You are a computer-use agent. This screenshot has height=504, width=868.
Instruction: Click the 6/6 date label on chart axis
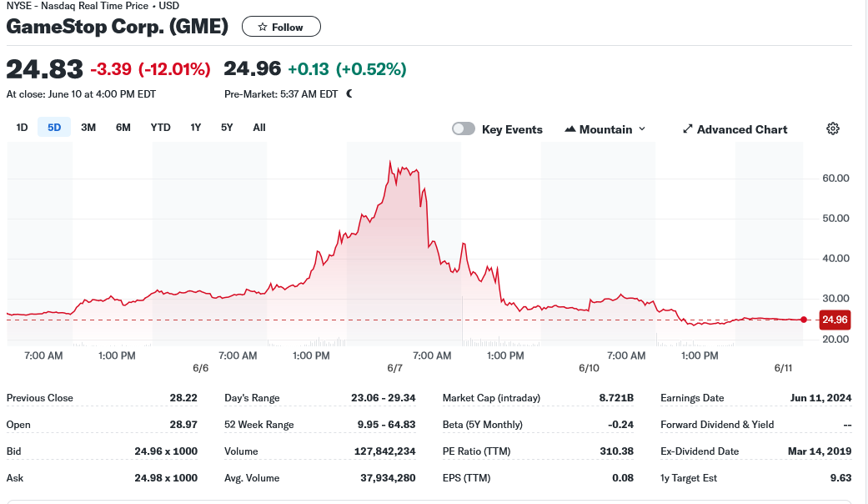[x=200, y=368]
